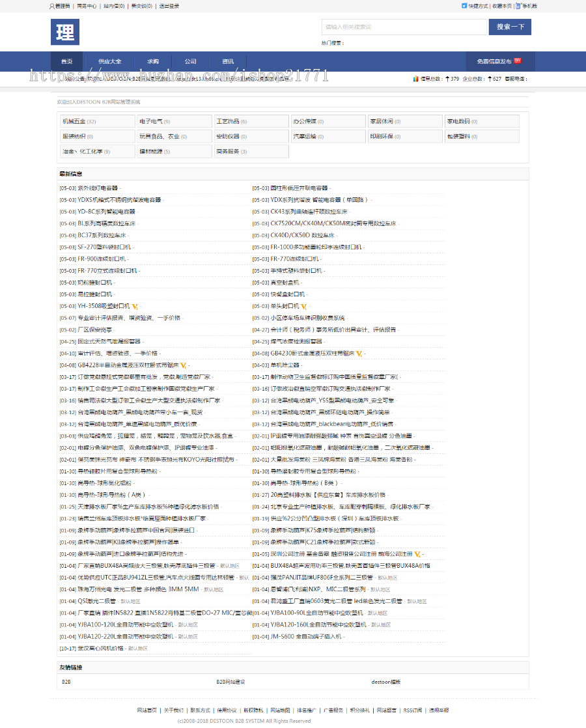Viewport: 586px width, 728px height.
Task: Click the 网站留言 footer link
Action: point(386,710)
